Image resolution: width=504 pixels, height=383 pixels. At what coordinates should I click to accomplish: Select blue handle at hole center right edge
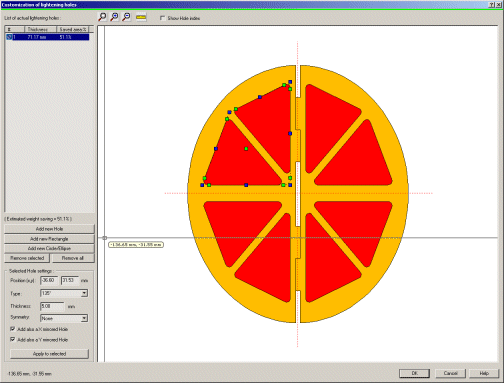290,133
